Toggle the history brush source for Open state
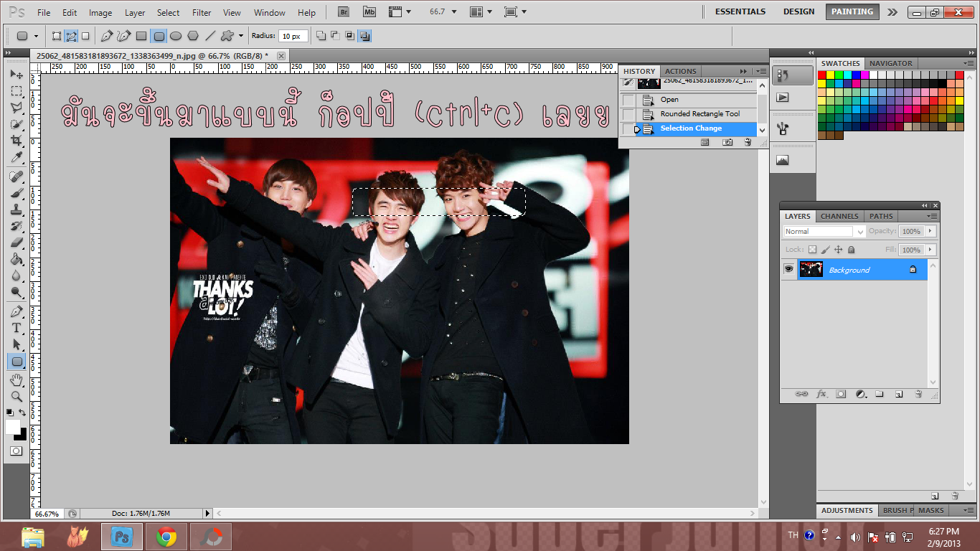 tap(628, 100)
